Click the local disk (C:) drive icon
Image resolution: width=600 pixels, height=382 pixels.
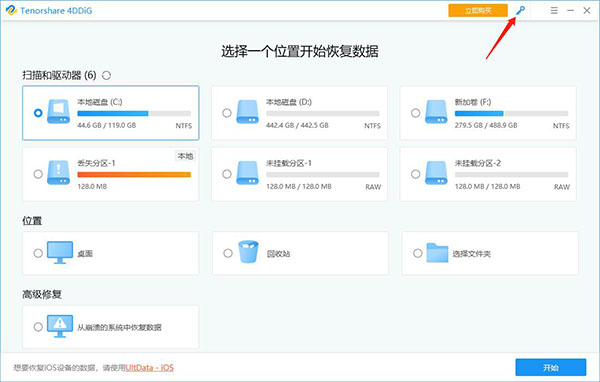[x=59, y=111]
